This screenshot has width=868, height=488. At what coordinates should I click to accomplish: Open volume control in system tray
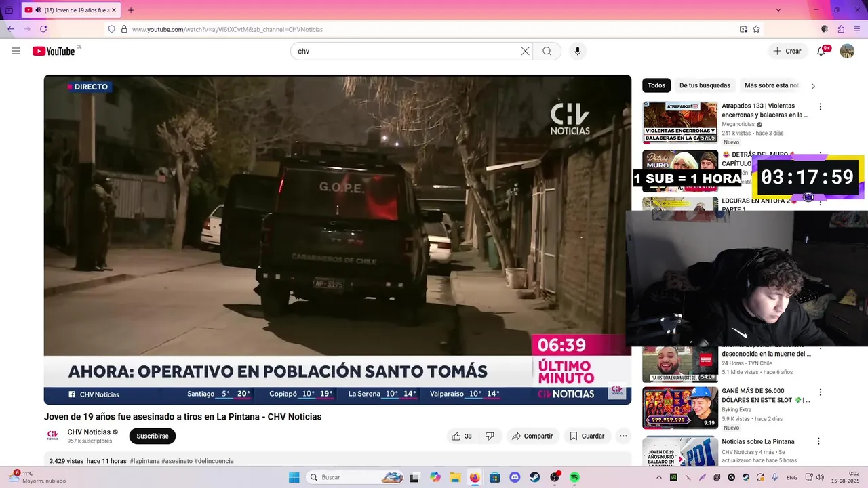click(x=819, y=477)
